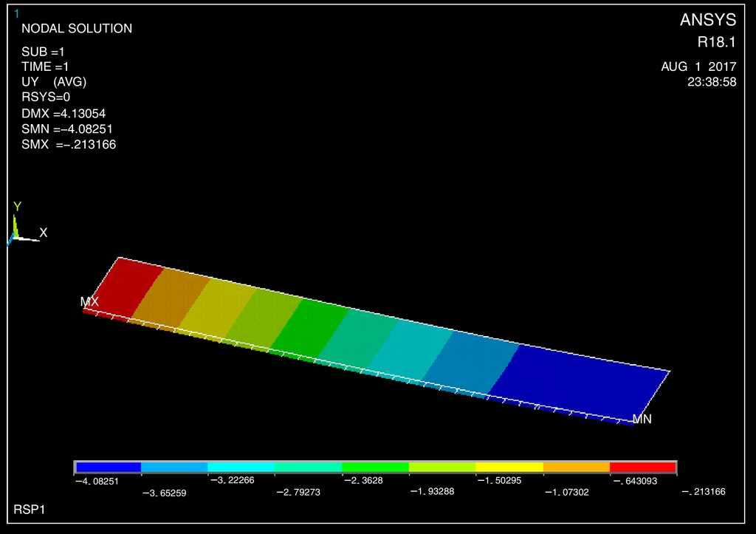
Task: Select the dark blue legend color band
Action: 108,467
